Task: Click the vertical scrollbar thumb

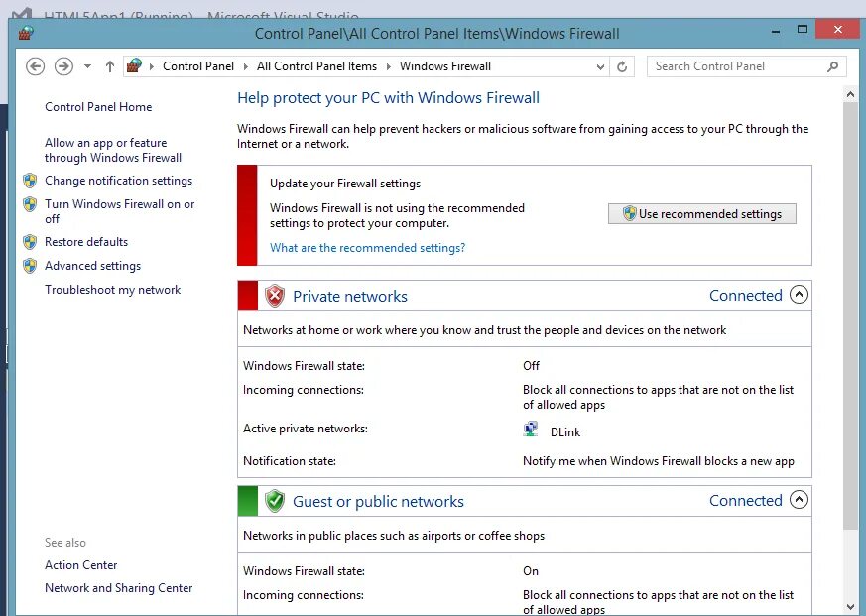Action: (x=850, y=314)
